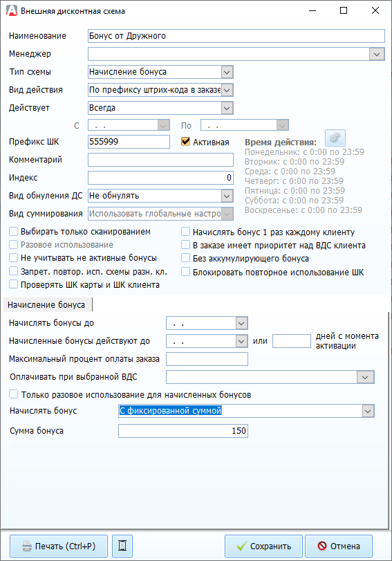
Task: Click the Индекс field showing 0
Action: pyautogui.click(x=160, y=178)
